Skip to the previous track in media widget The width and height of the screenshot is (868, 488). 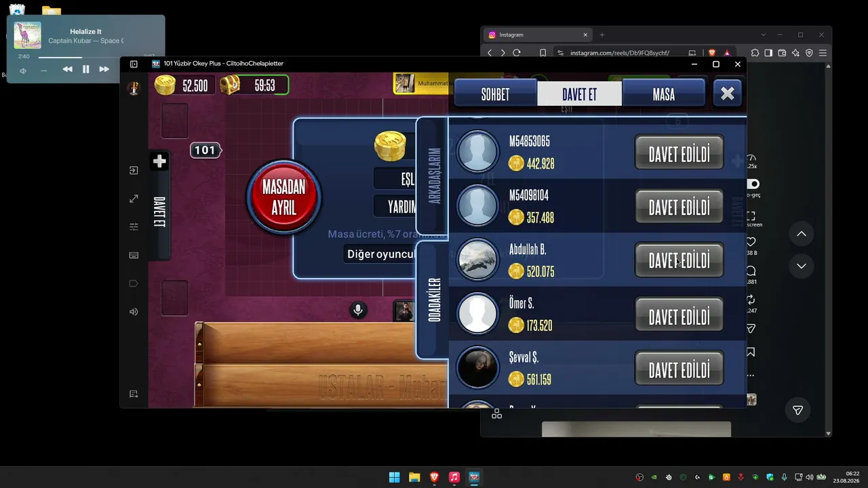67,69
